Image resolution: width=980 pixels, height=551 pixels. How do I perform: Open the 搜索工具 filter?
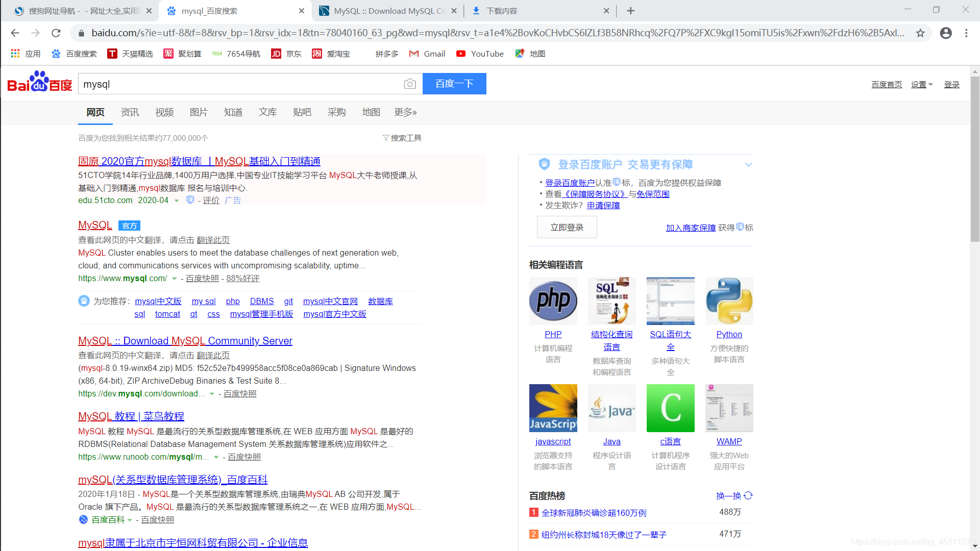[402, 138]
